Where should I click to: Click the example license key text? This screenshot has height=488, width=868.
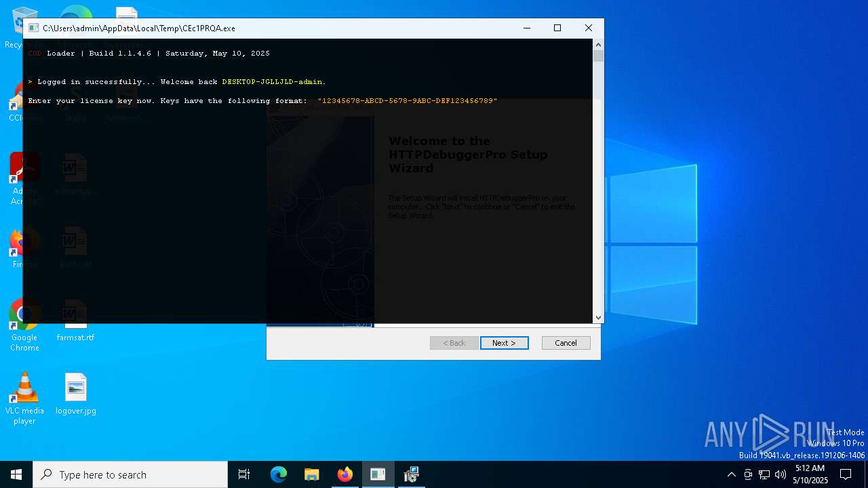point(408,100)
